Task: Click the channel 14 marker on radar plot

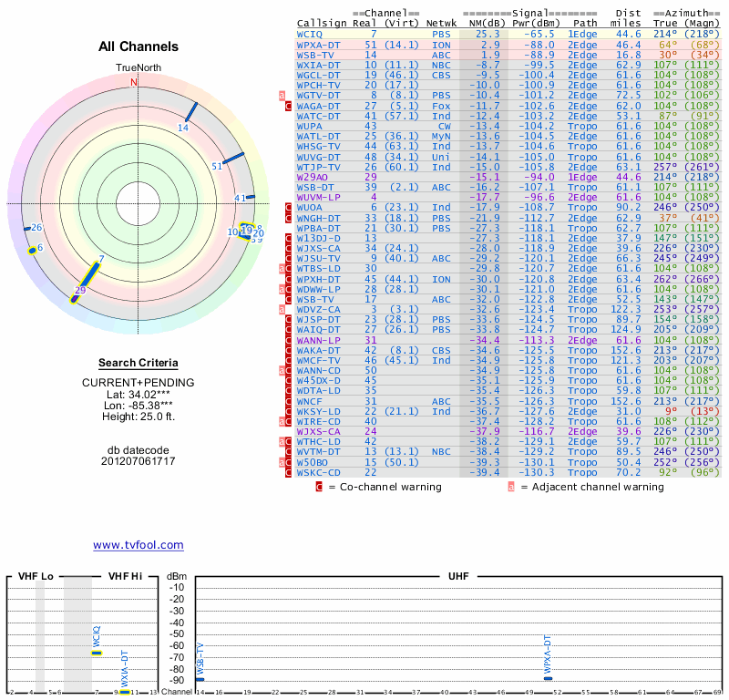Action: pyautogui.click(x=190, y=113)
